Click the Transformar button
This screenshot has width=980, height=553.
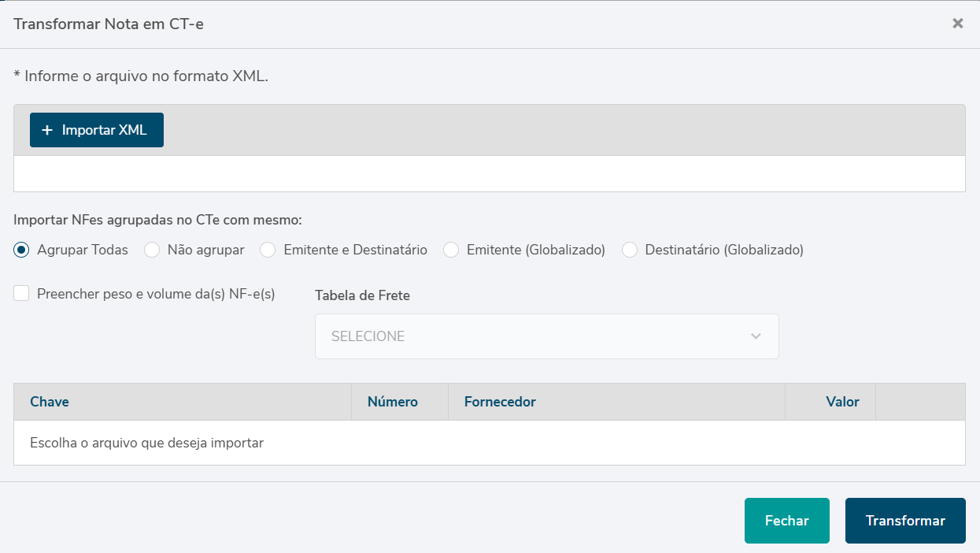905,521
